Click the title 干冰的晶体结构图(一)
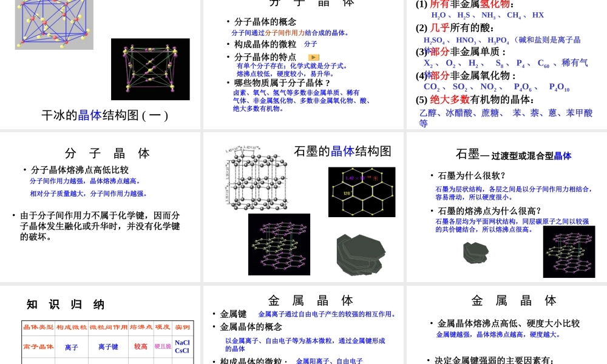Image resolution: width=607 pixels, height=364 pixels. pyautogui.click(x=104, y=115)
